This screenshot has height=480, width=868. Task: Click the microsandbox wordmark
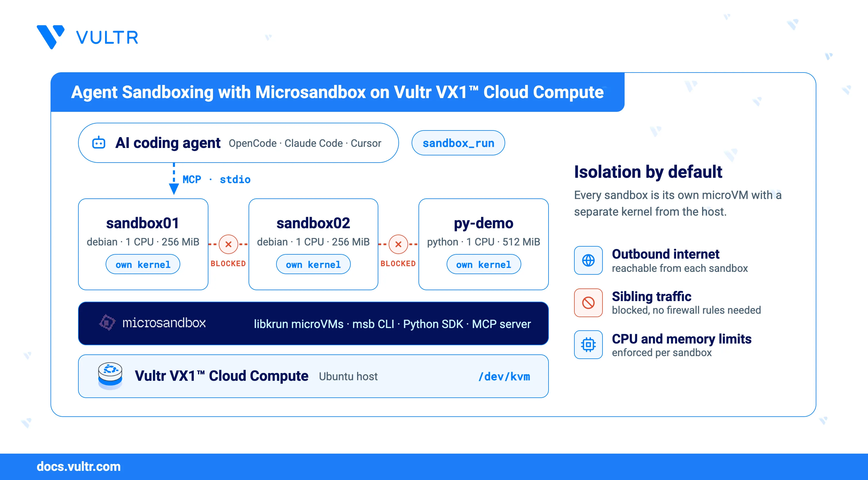(x=164, y=323)
